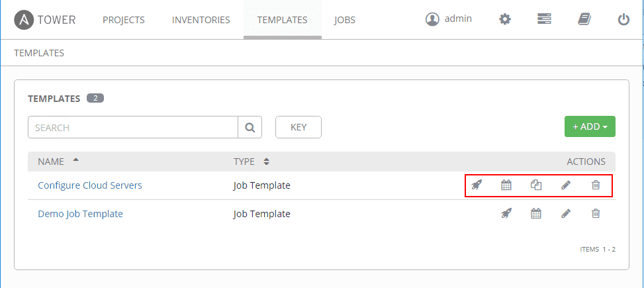Schedule the Configure Cloud Servers template
644x288 pixels.
tap(506, 185)
